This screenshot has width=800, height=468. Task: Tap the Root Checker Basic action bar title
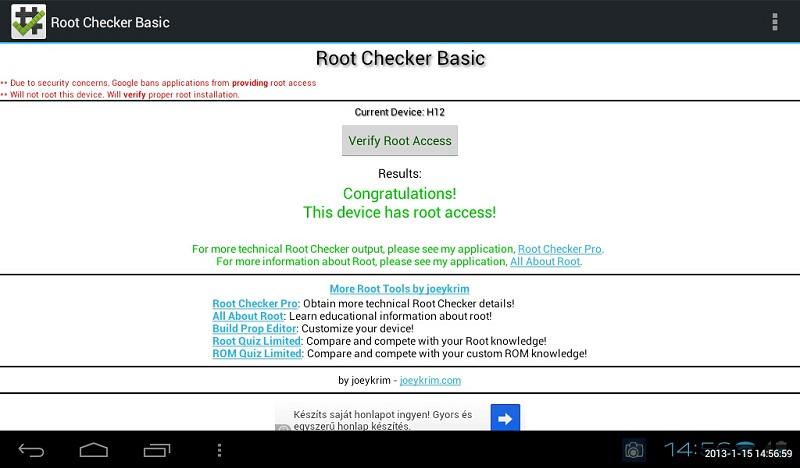(x=110, y=22)
